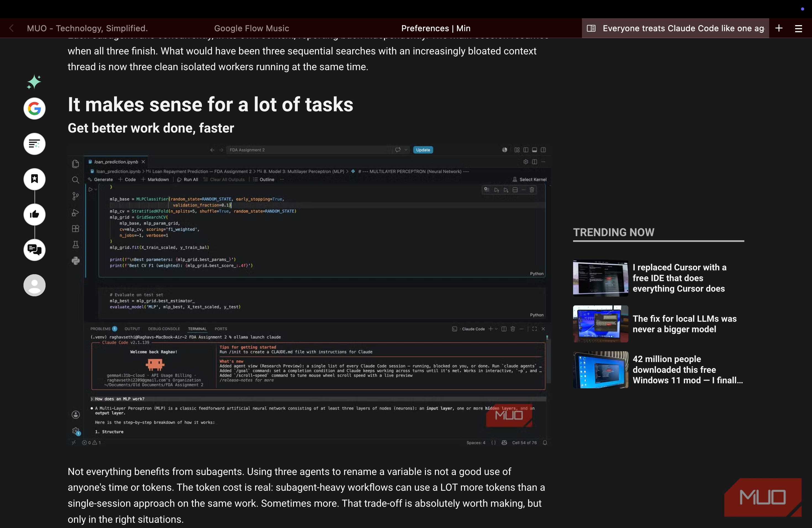Open the 42 million people downloaded link
The height and width of the screenshot is (528, 812).
(x=687, y=370)
